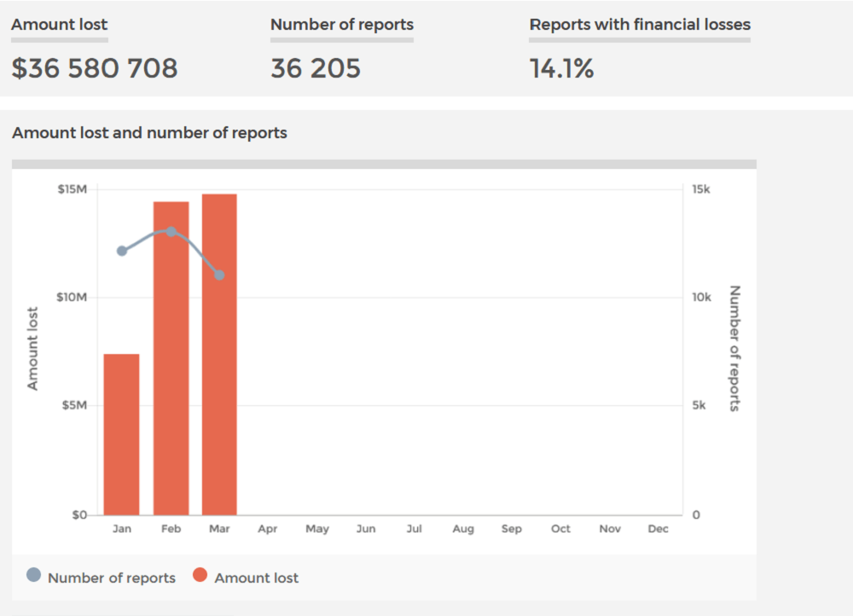Select the $10M axis tick label
Screen dimensions: 853x616
(72, 297)
